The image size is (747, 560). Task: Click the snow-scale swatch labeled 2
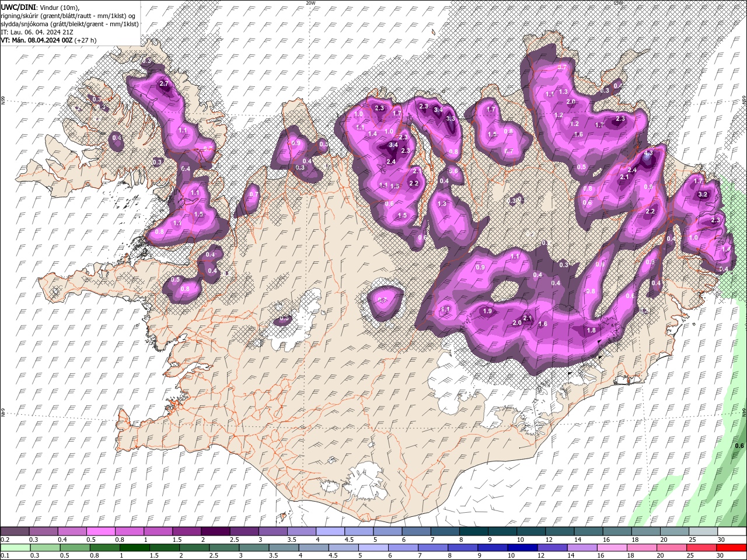pyautogui.click(x=215, y=531)
